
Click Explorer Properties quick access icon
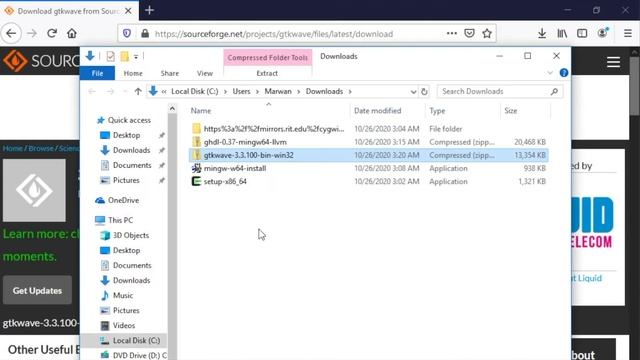click(x=110, y=56)
